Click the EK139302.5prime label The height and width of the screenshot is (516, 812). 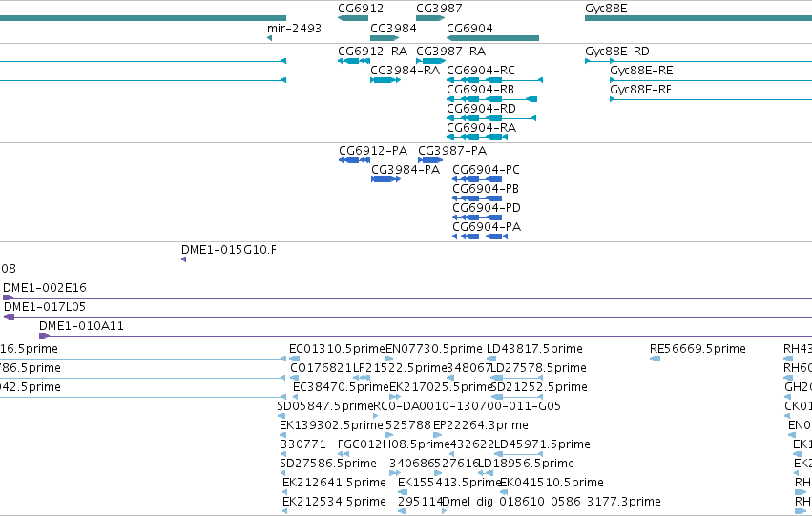(x=331, y=425)
